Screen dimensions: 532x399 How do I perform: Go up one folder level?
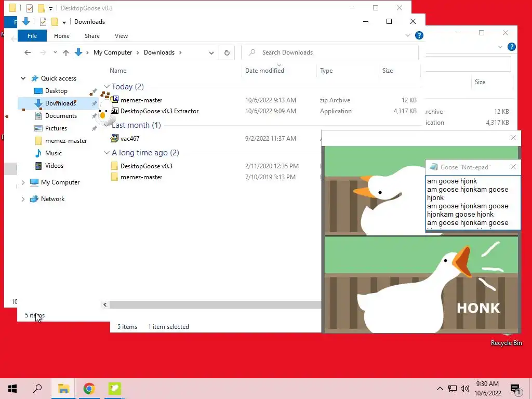(x=66, y=52)
